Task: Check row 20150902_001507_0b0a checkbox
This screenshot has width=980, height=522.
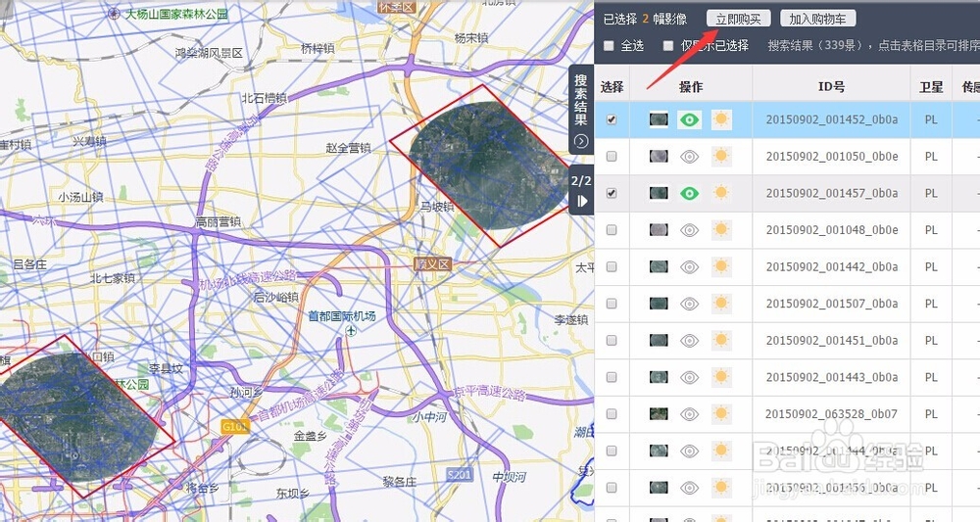Action: tap(612, 304)
